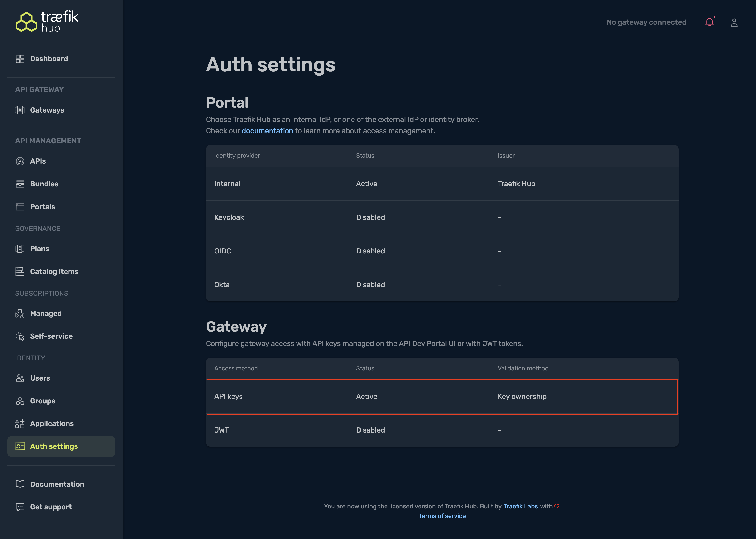Click the APIs target icon
This screenshot has width=756, height=539.
tap(20, 161)
